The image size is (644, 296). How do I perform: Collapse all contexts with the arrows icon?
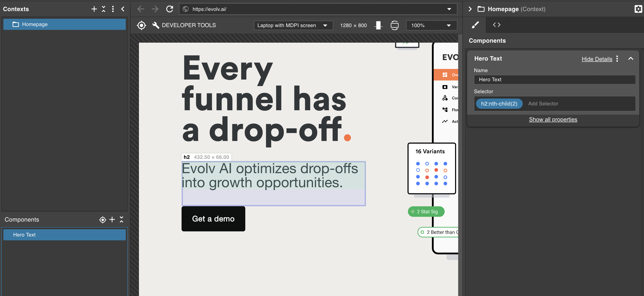(x=104, y=9)
